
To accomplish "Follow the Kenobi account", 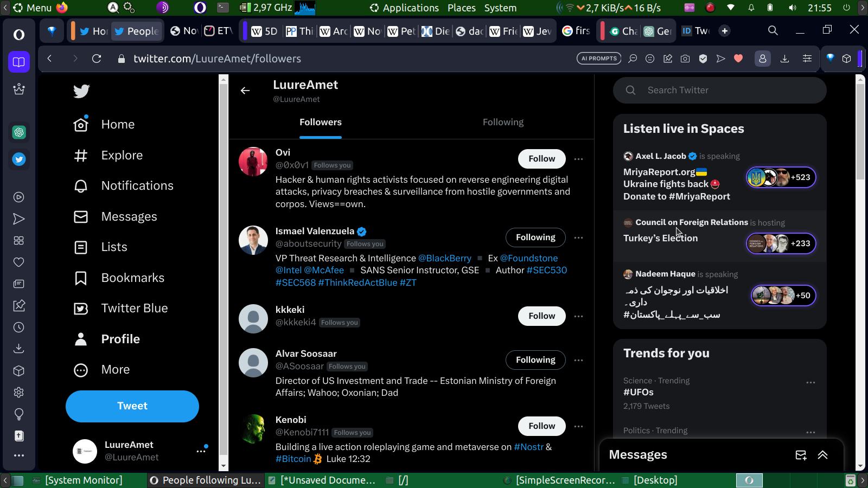I will click(x=542, y=426).
